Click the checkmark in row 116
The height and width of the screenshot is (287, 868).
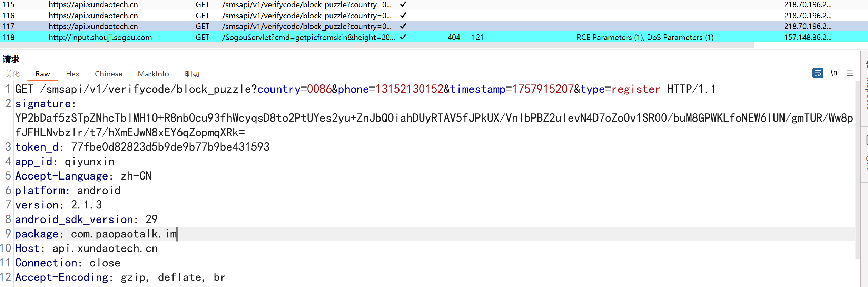click(x=403, y=16)
